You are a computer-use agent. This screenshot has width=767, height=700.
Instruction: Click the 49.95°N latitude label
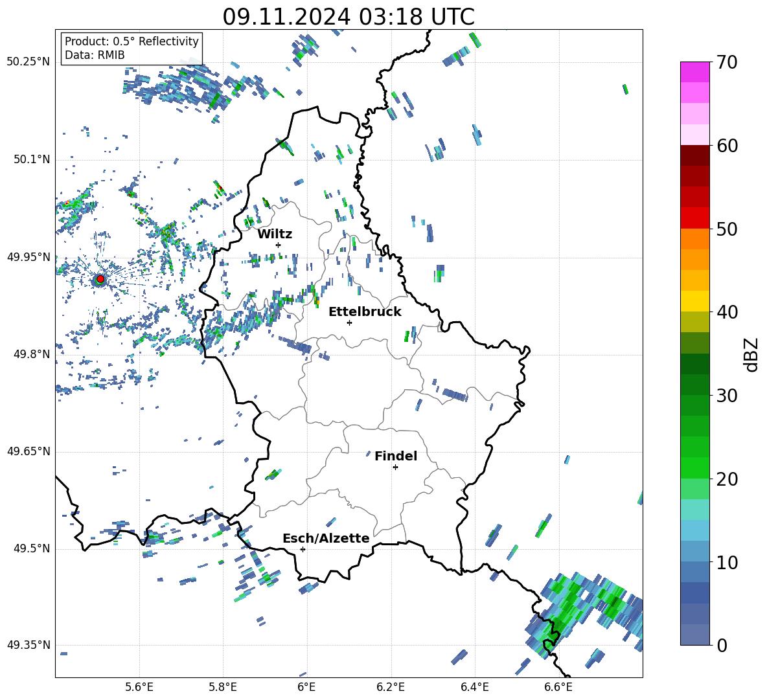(x=29, y=257)
